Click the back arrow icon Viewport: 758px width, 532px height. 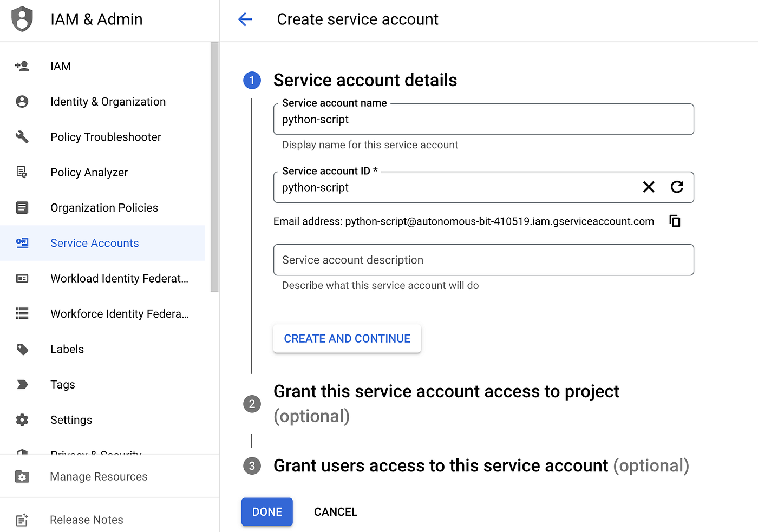coord(245,19)
